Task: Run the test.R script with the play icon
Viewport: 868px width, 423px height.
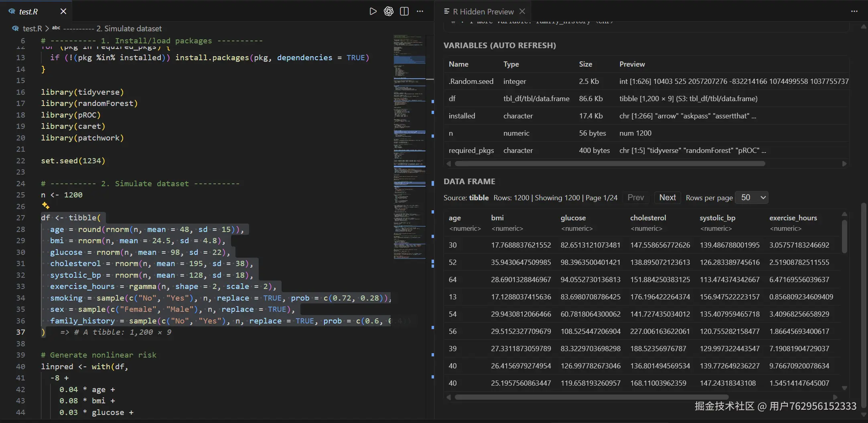Action: click(373, 11)
